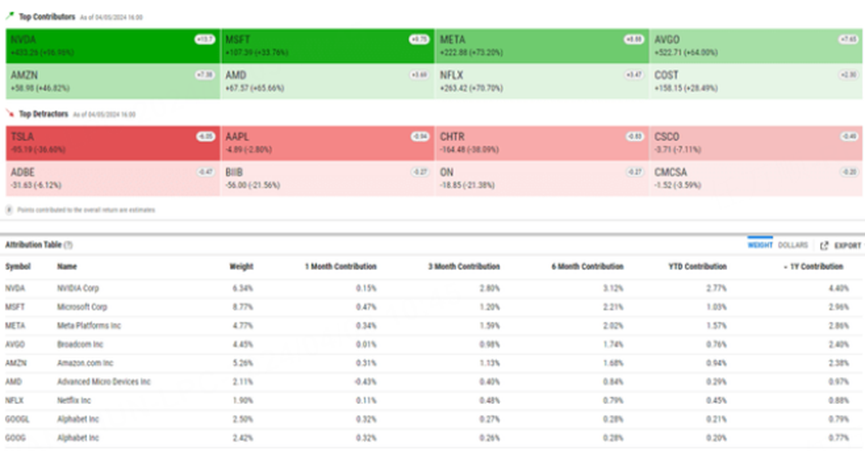
Task: Click the TSLA points badge
Action: tap(205, 136)
